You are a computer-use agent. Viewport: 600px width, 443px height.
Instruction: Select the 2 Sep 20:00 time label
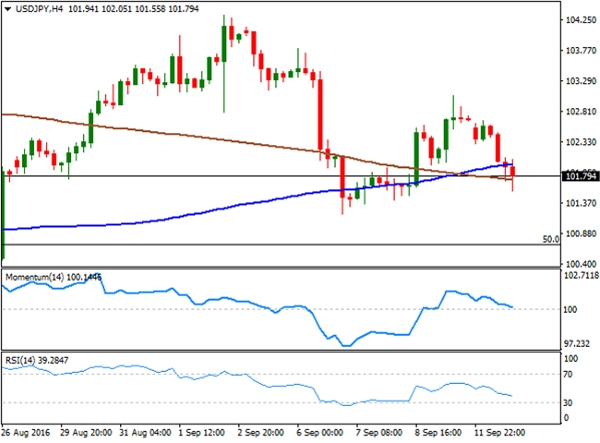click(x=261, y=433)
